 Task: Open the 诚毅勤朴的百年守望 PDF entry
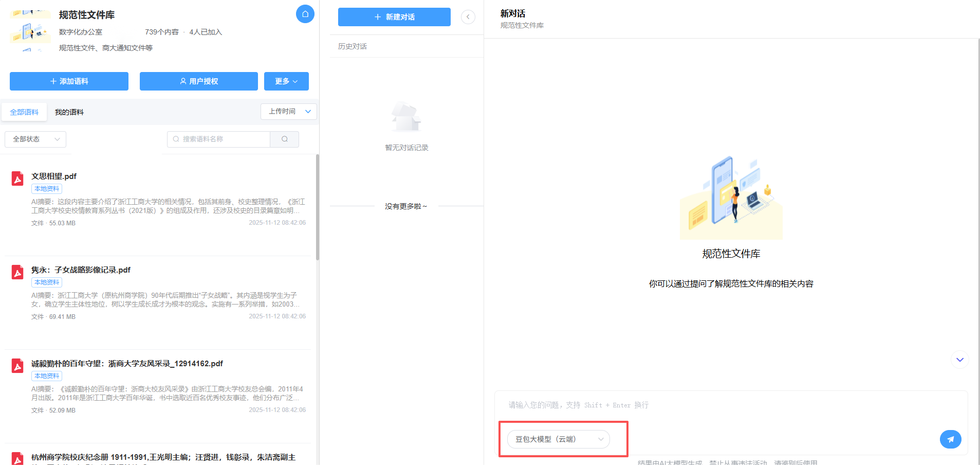pyautogui.click(x=127, y=364)
